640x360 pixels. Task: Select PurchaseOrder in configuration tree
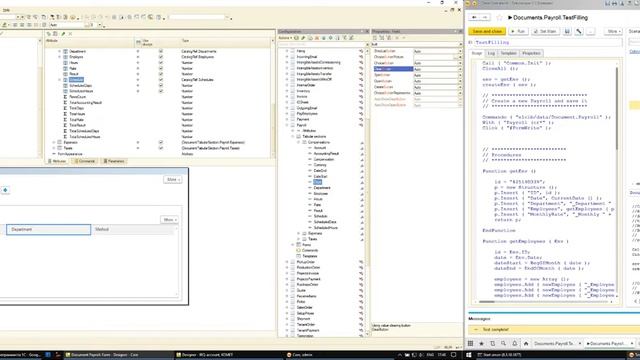coord(307,284)
